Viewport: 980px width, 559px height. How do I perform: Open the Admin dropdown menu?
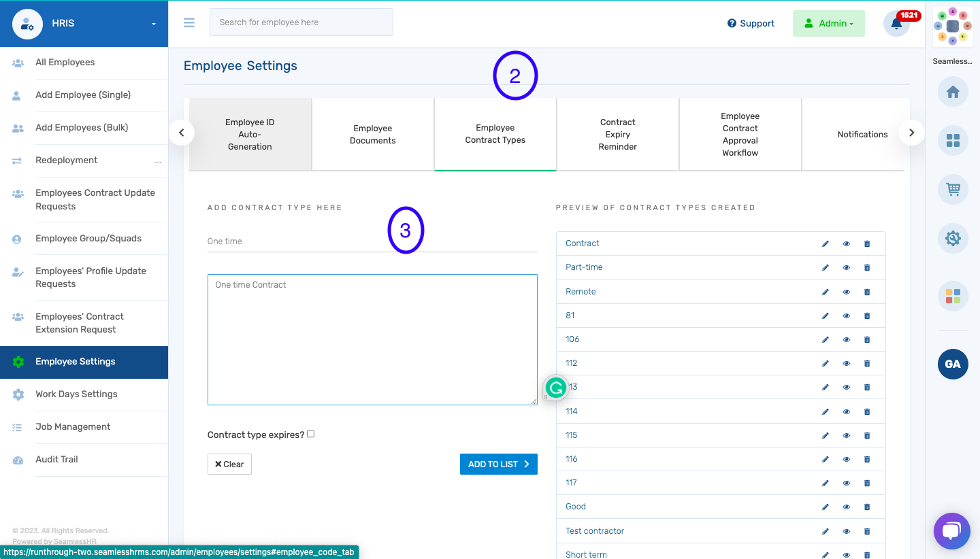click(828, 22)
